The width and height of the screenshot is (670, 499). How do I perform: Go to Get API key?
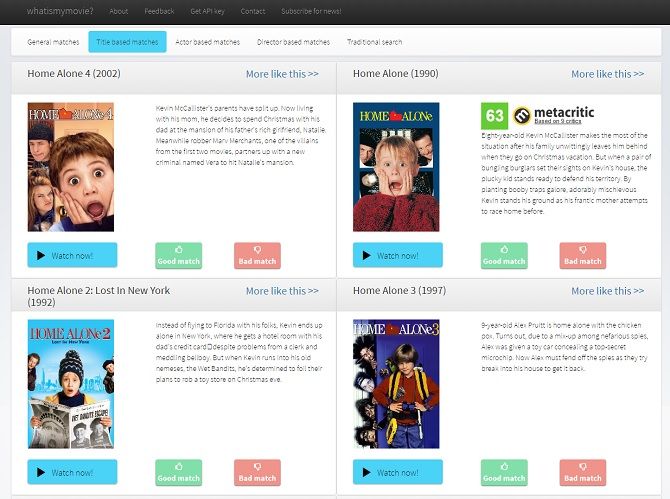click(x=207, y=12)
